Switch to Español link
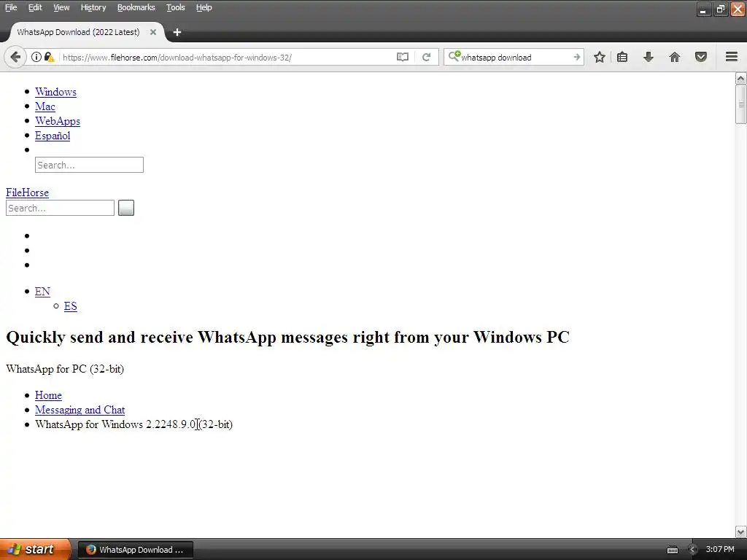Screen dimensions: 747x560 [x=53, y=136]
